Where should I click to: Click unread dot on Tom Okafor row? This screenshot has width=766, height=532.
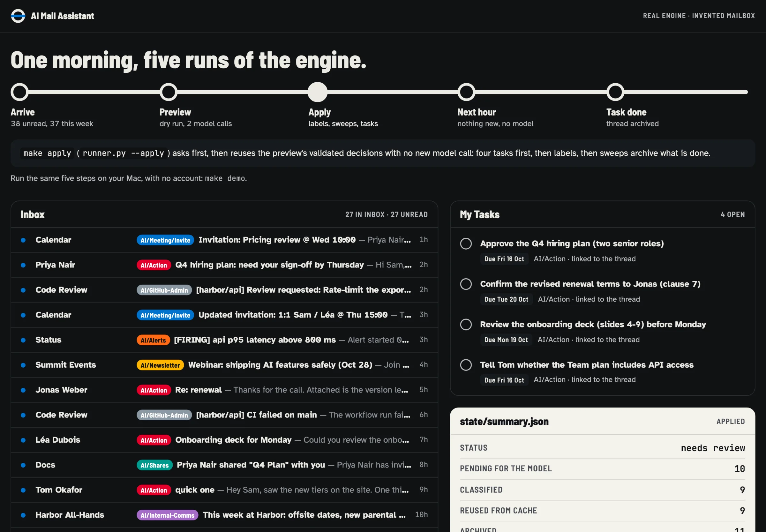pyautogui.click(x=23, y=490)
